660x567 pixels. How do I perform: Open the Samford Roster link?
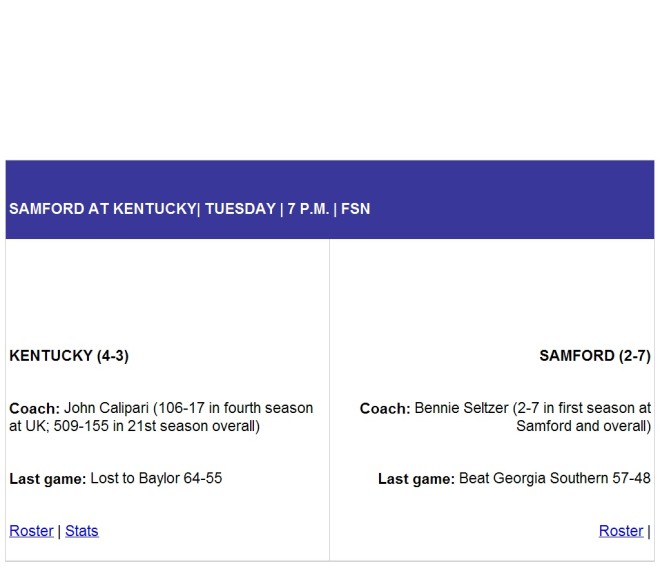(x=621, y=531)
